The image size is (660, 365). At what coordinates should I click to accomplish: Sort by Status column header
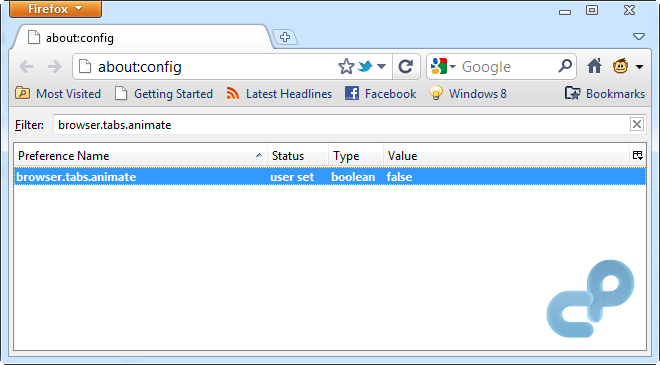click(298, 156)
